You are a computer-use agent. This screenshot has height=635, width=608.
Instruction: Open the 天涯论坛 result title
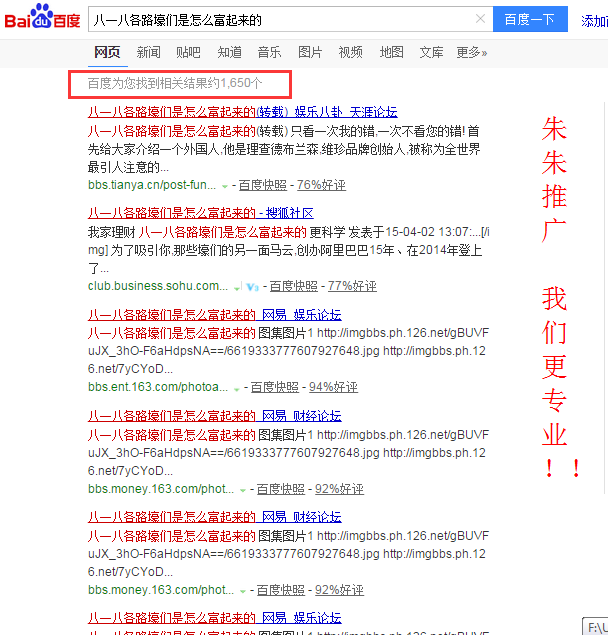(x=243, y=112)
